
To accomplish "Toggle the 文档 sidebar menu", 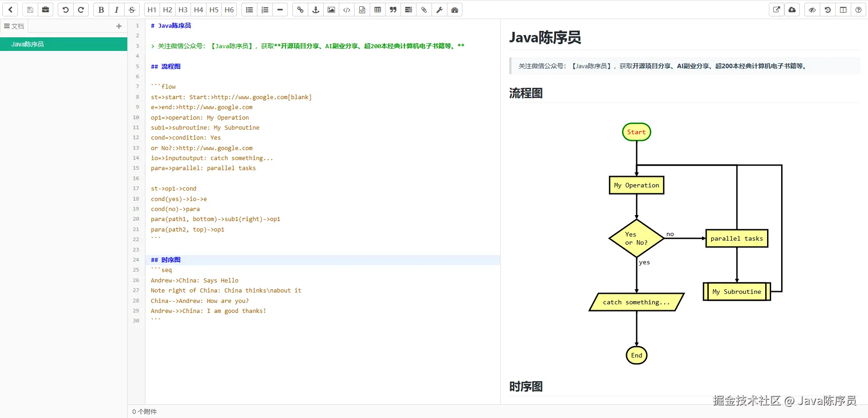I will [x=14, y=26].
